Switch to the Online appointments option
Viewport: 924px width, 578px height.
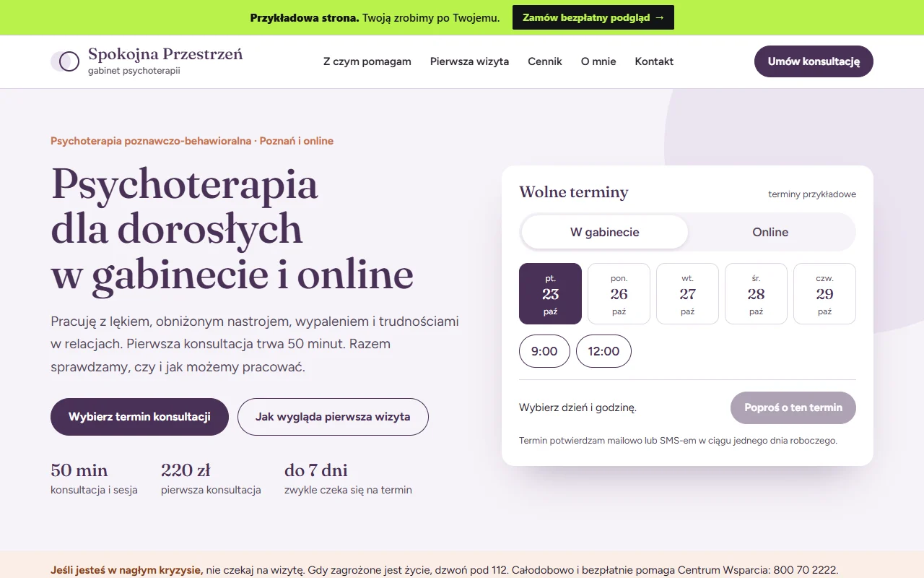point(770,232)
